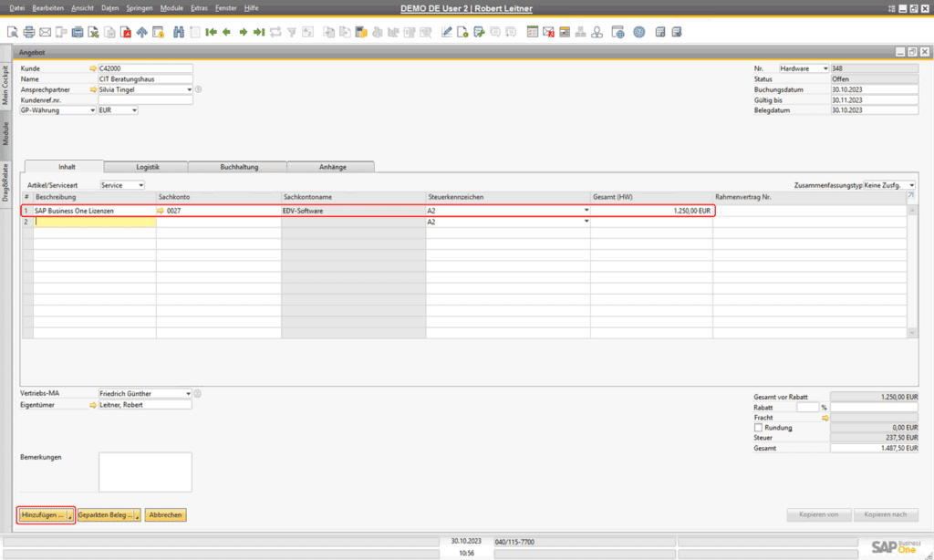Open the Send Email icon
Image resolution: width=934 pixels, height=560 pixels.
point(43,32)
